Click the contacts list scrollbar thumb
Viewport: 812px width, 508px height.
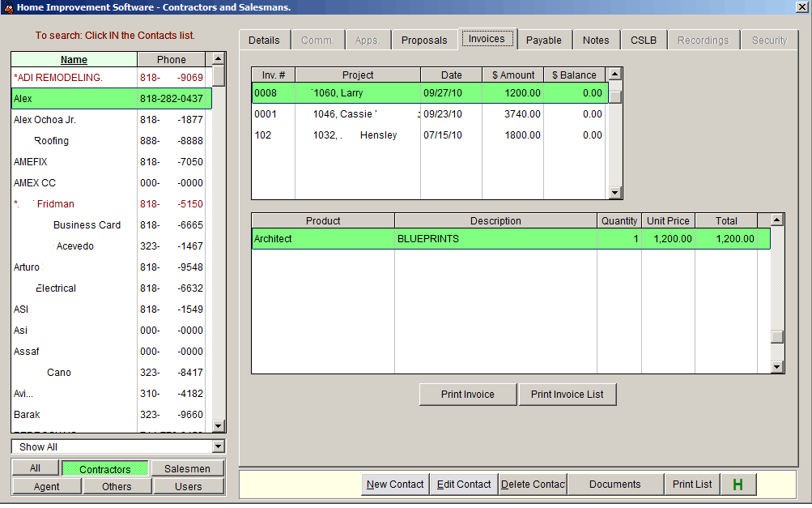218,75
